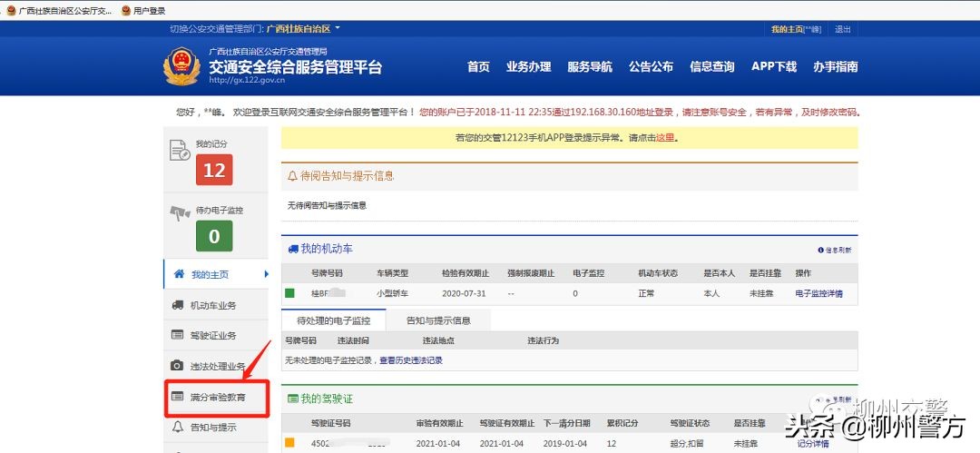
Task: Click the truck icon beside 机动车业务
Action: (178, 305)
